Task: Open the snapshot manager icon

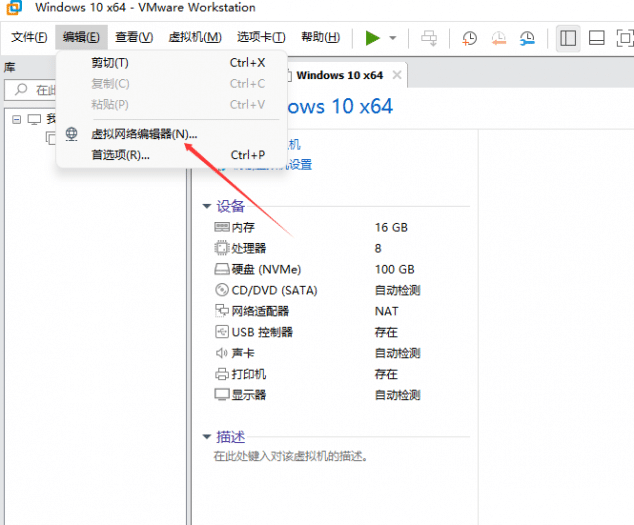Action: coord(527,38)
